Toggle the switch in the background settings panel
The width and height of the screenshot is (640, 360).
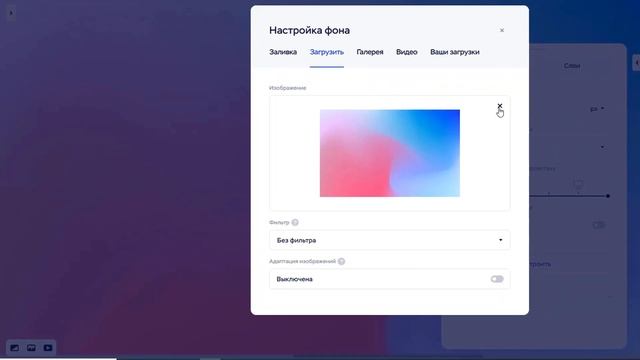tap(599, 225)
